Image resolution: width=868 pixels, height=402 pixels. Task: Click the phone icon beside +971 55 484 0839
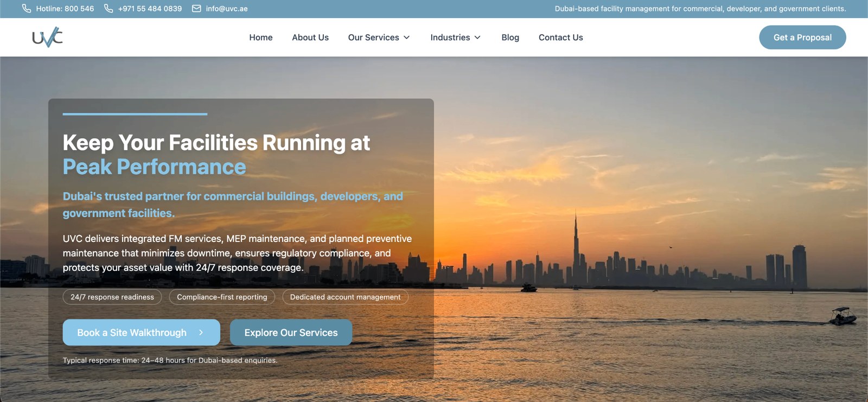[108, 9]
